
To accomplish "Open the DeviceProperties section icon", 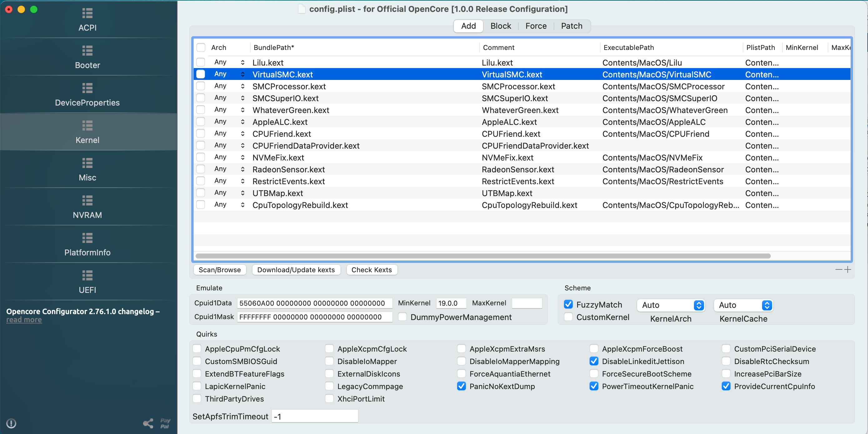I will click(x=87, y=88).
